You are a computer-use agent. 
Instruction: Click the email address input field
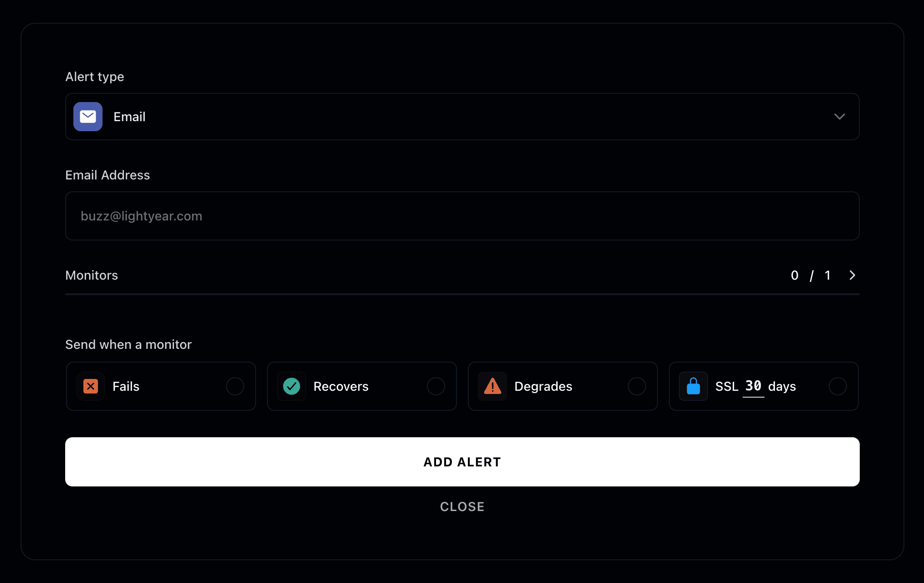click(x=462, y=215)
